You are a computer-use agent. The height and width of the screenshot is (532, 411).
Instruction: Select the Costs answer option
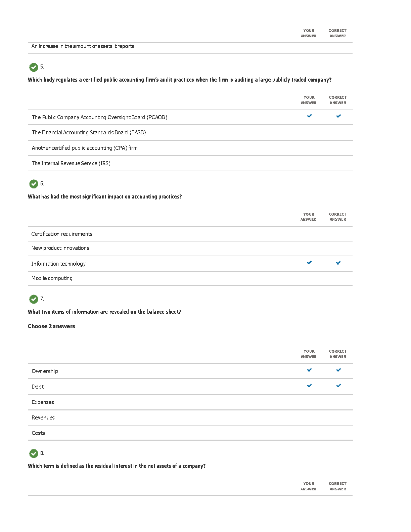(x=38, y=433)
